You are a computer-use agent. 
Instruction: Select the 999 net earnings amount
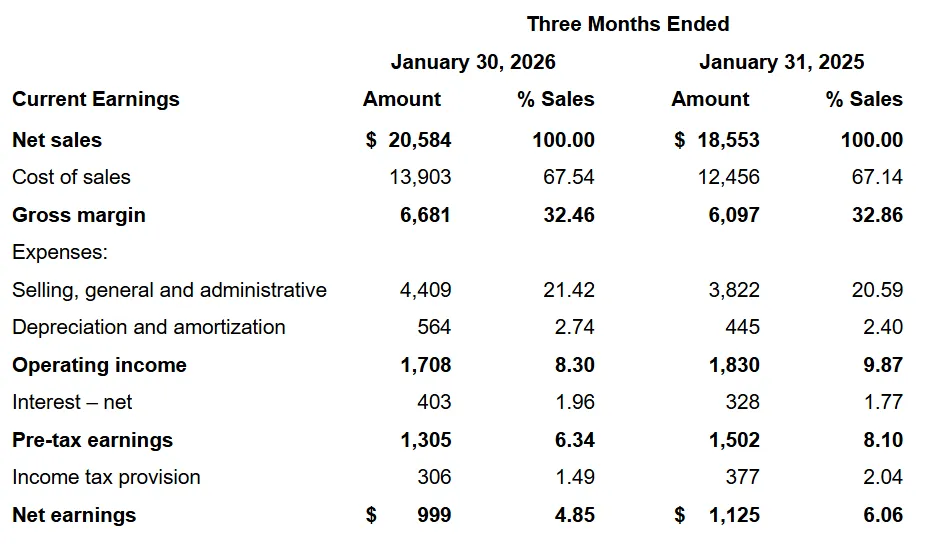[x=434, y=515]
